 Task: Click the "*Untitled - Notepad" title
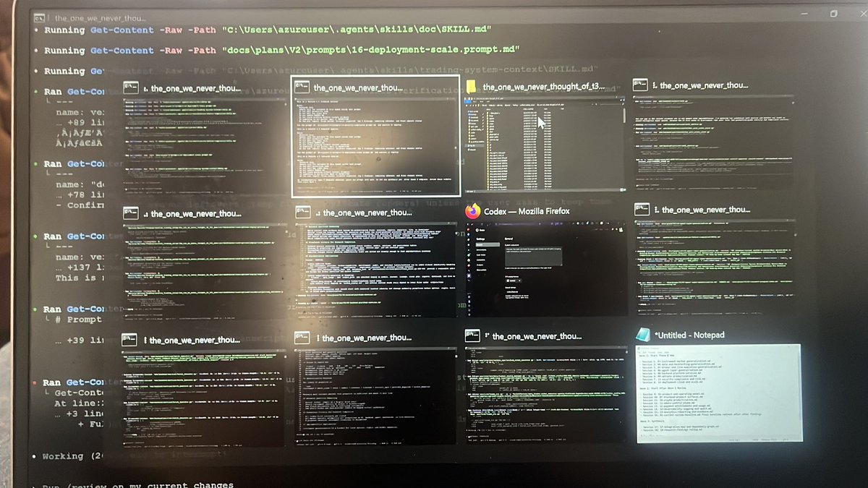coord(690,335)
